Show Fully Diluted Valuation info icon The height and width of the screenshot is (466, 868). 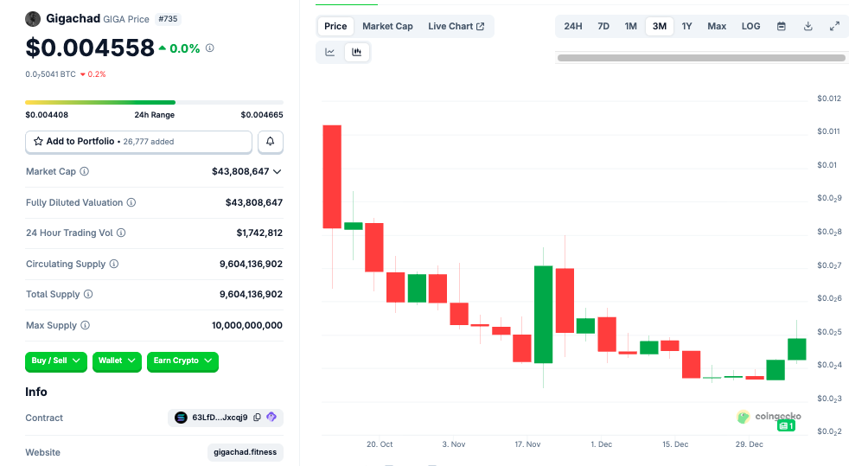click(x=131, y=202)
